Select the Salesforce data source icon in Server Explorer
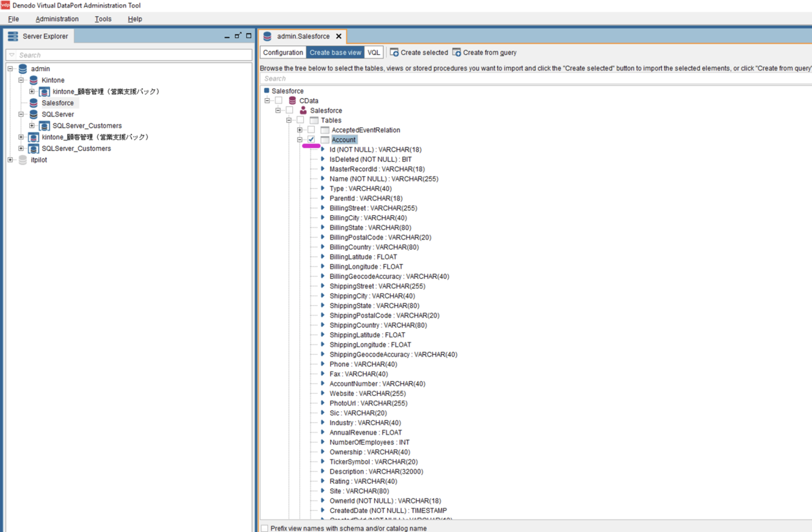812x532 pixels. tap(34, 103)
